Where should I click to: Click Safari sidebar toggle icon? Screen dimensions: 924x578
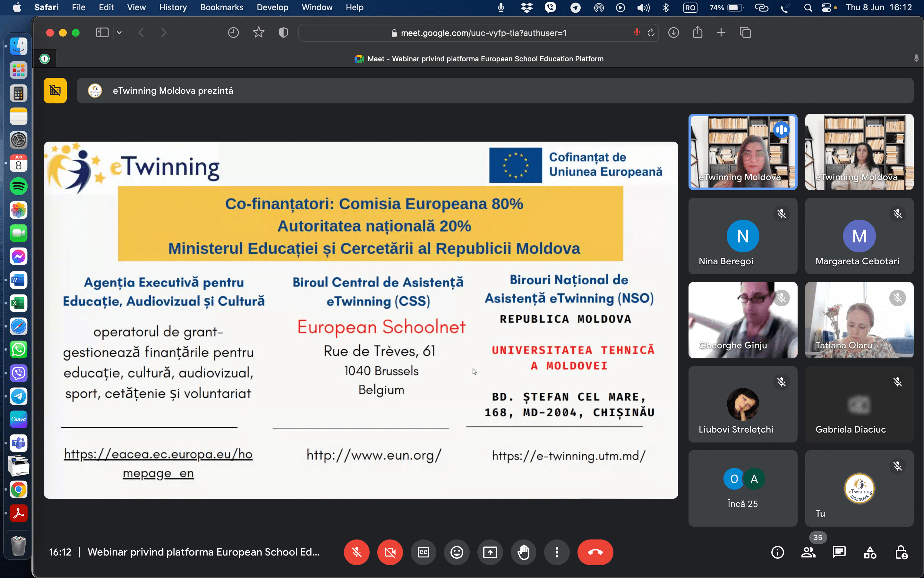[x=102, y=32]
